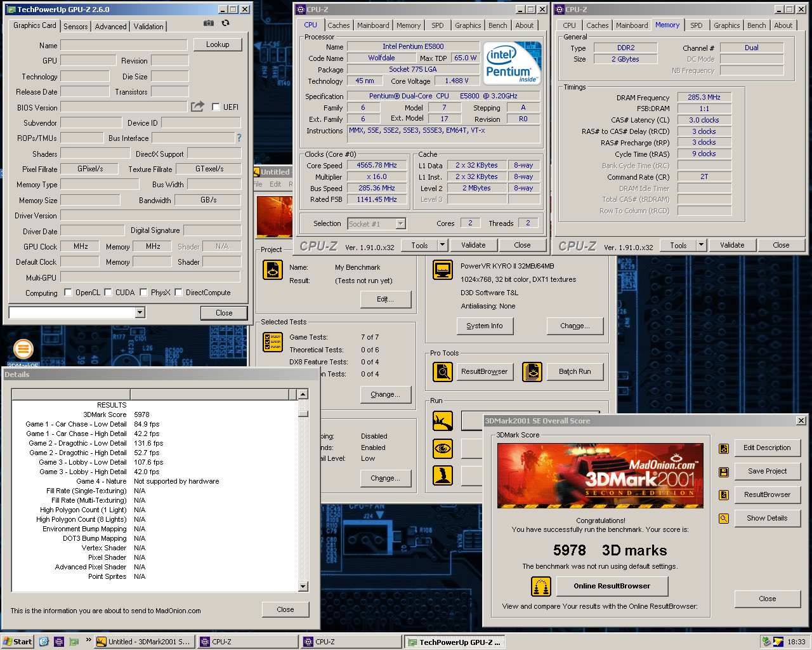Click Close in the Details window
This screenshot has height=650, width=812.
click(x=285, y=609)
